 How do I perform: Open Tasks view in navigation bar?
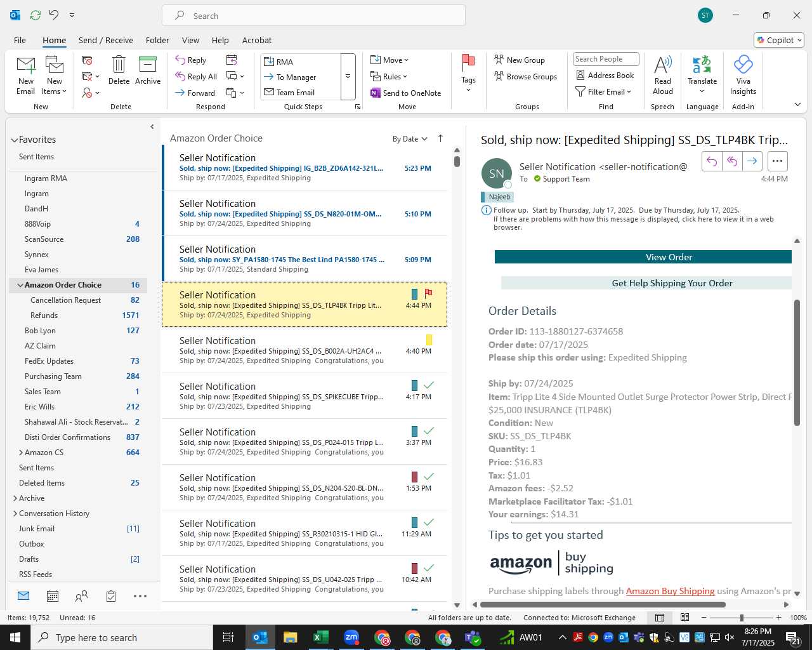click(111, 596)
